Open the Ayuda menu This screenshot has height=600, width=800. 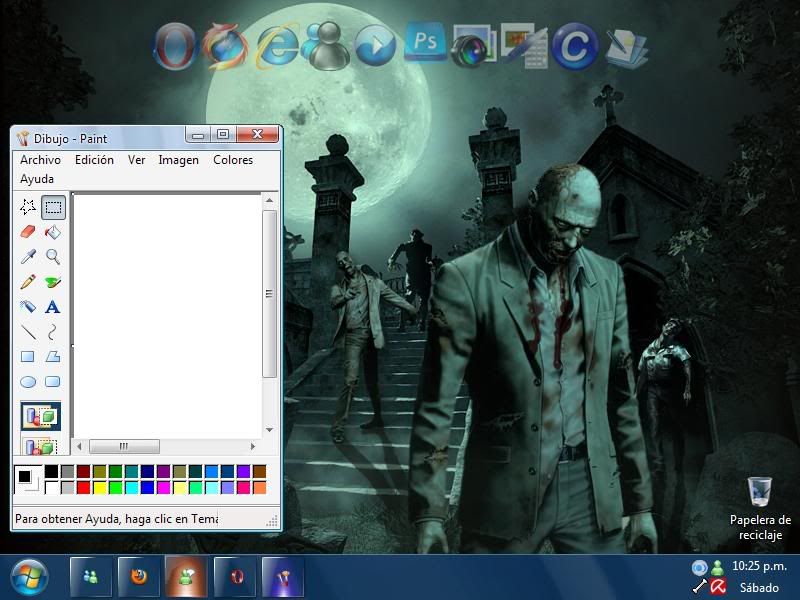click(x=37, y=179)
